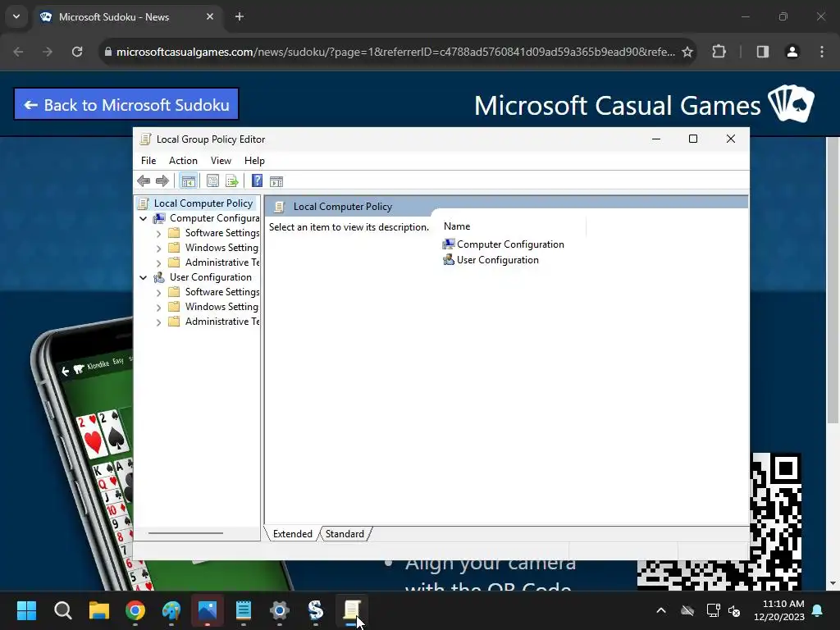Select User Configuration node in the tree

point(211,277)
